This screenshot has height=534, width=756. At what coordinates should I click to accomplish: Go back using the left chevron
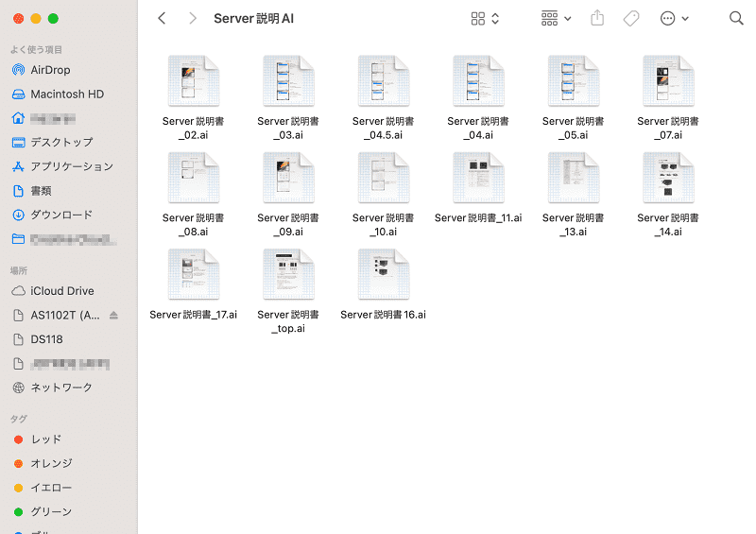162,18
